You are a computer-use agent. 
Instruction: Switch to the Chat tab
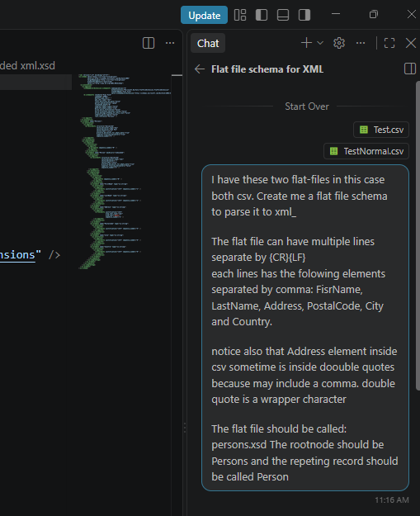coord(208,43)
